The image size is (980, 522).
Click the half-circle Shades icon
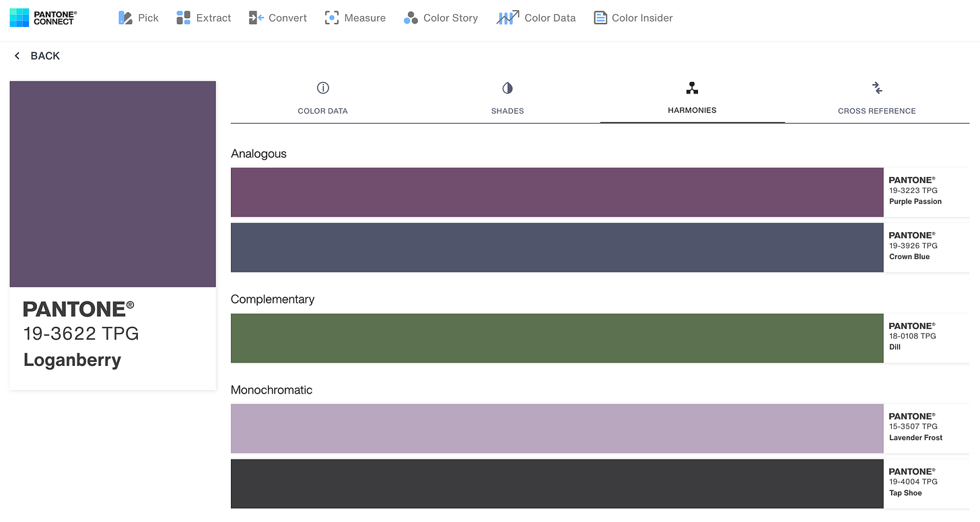click(x=508, y=87)
